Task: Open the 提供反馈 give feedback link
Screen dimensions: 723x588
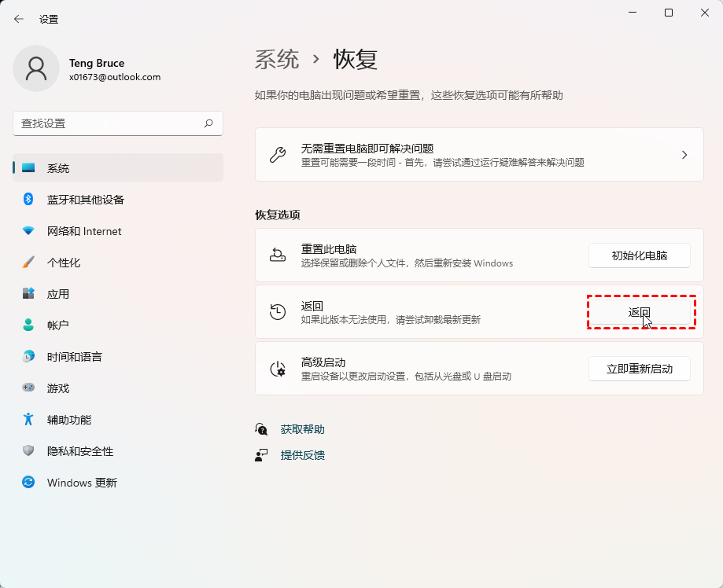Action: (302, 455)
